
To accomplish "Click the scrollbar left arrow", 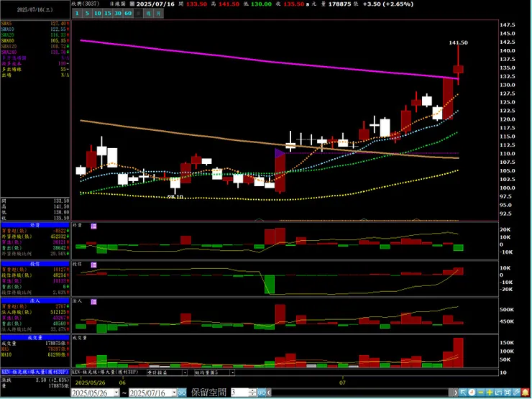I will click(x=269, y=393).
